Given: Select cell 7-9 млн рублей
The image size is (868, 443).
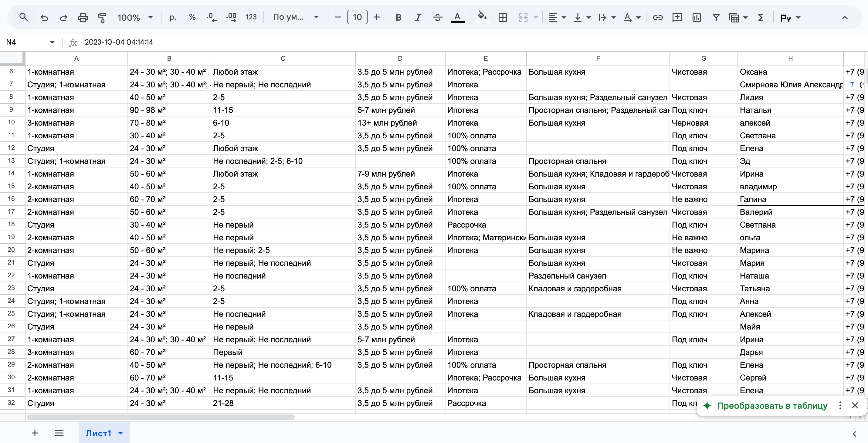Looking at the screenshot, I should click(400, 174).
